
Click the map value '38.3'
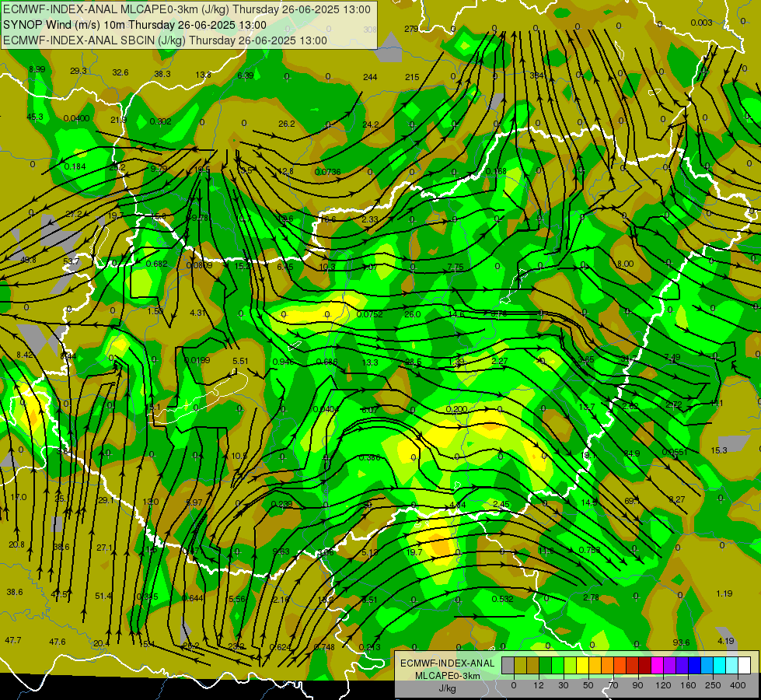pyautogui.click(x=162, y=74)
